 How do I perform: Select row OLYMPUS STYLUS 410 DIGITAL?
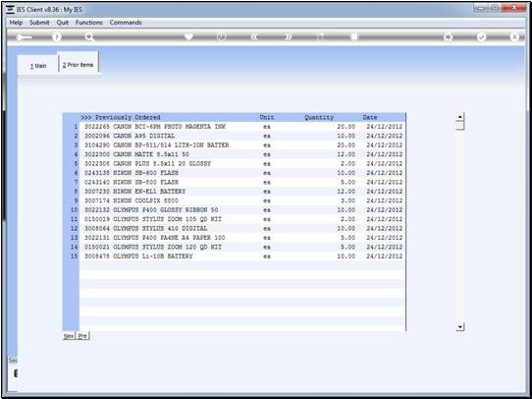coord(242,228)
